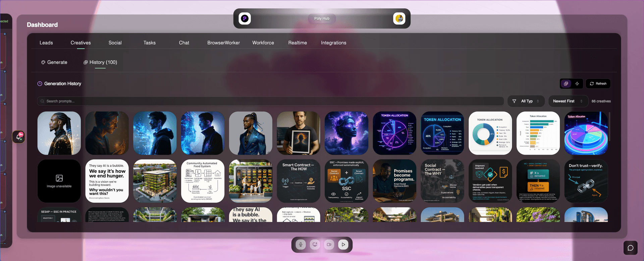Open the BrowserWorker tab
The height and width of the screenshot is (261, 644).
pyautogui.click(x=223, y=43)
